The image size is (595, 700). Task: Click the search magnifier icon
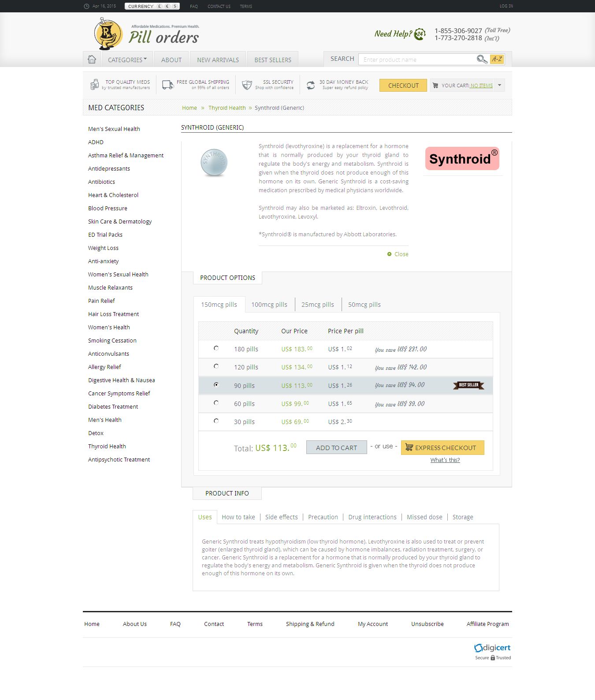pos(482,59)
